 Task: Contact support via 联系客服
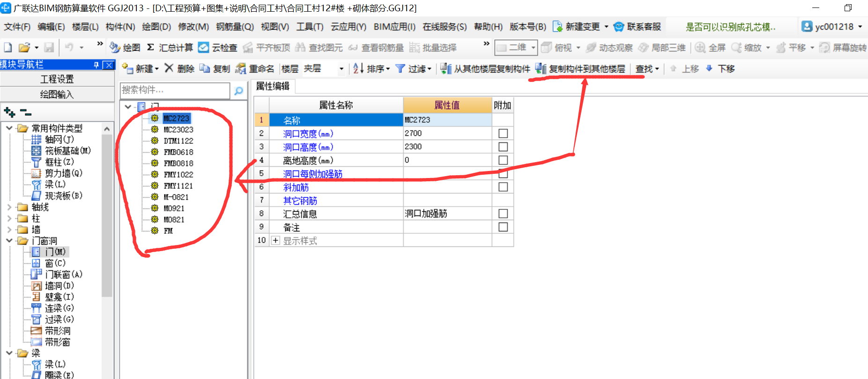[637, 27]
